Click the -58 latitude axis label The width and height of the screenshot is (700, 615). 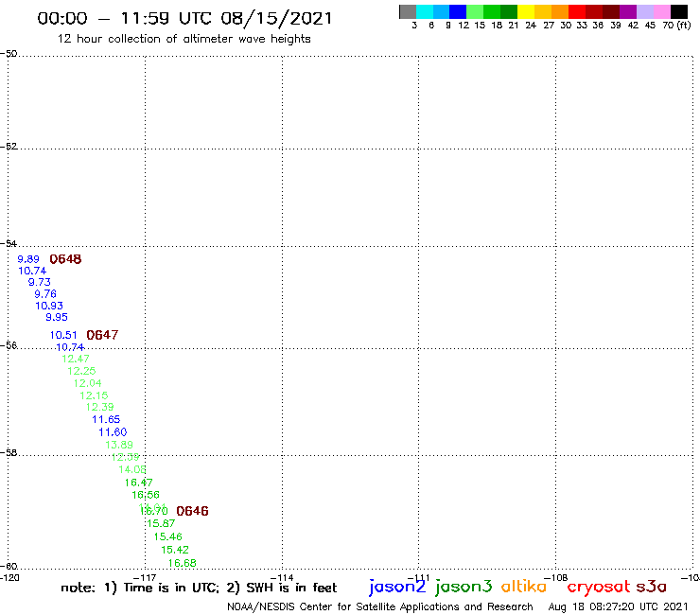(9, 452)
